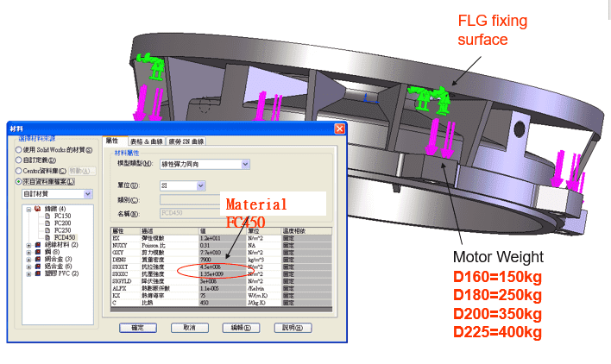
Task: Select the FC250 material item
Action: 64,230
